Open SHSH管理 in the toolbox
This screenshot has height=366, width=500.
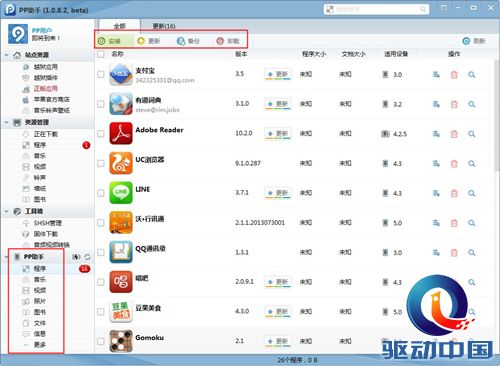47,223
